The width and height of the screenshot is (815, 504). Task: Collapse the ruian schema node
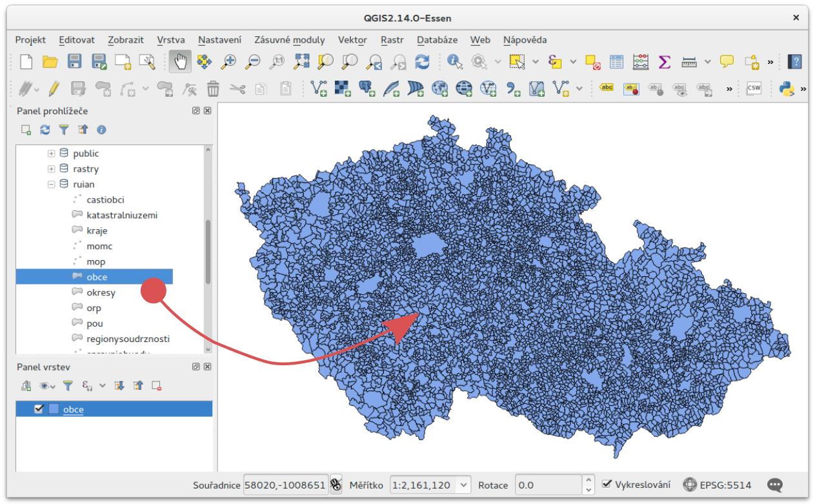click(51, 185)
